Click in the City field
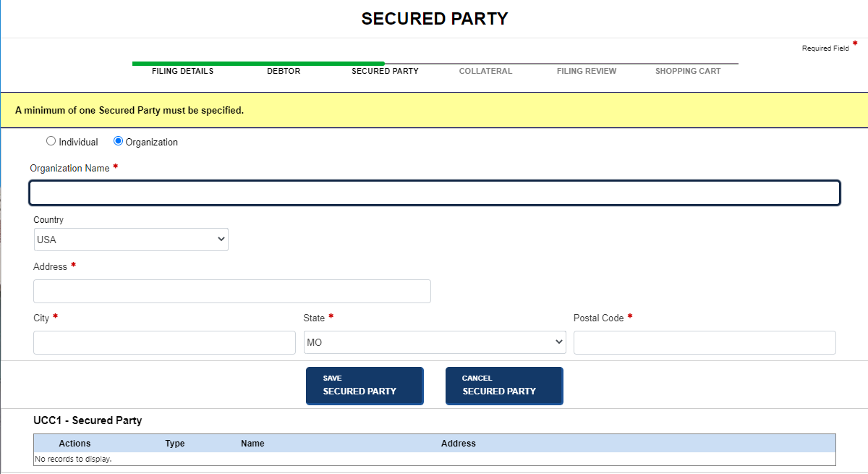This screenshot has height=474, width=868. 164,342
